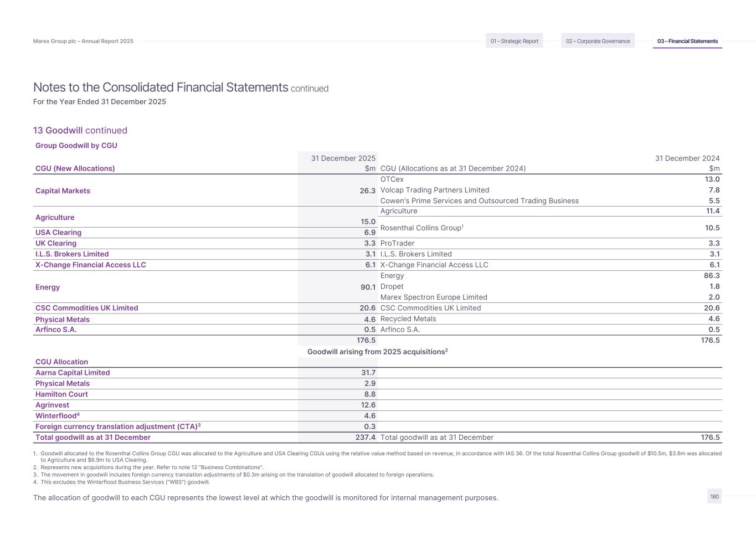756x535 pixels.
Task: Click Goodwill arising from 2025 acquisitions heading
Action: tap(377, 352)
